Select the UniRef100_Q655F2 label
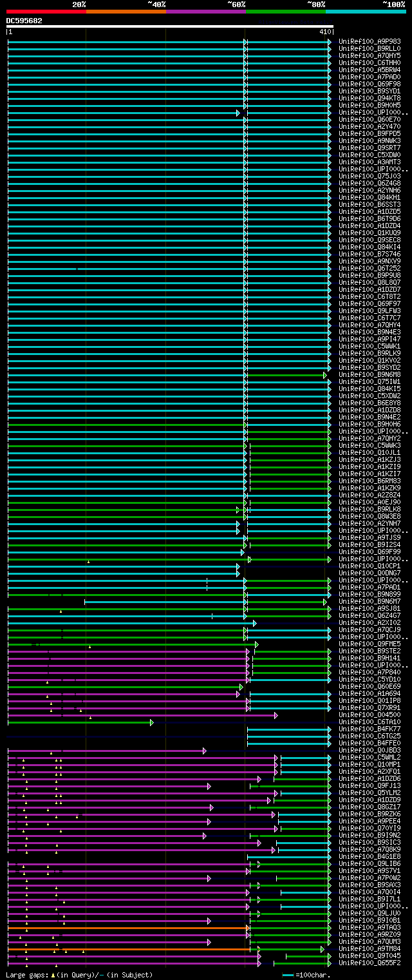The height and width of the screenshot is (980, 412). click(371, 963)
